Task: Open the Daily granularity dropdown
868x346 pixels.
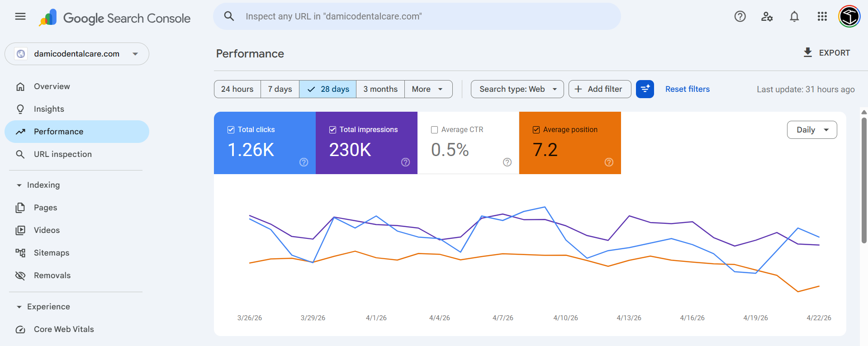Action: point(812,130)
